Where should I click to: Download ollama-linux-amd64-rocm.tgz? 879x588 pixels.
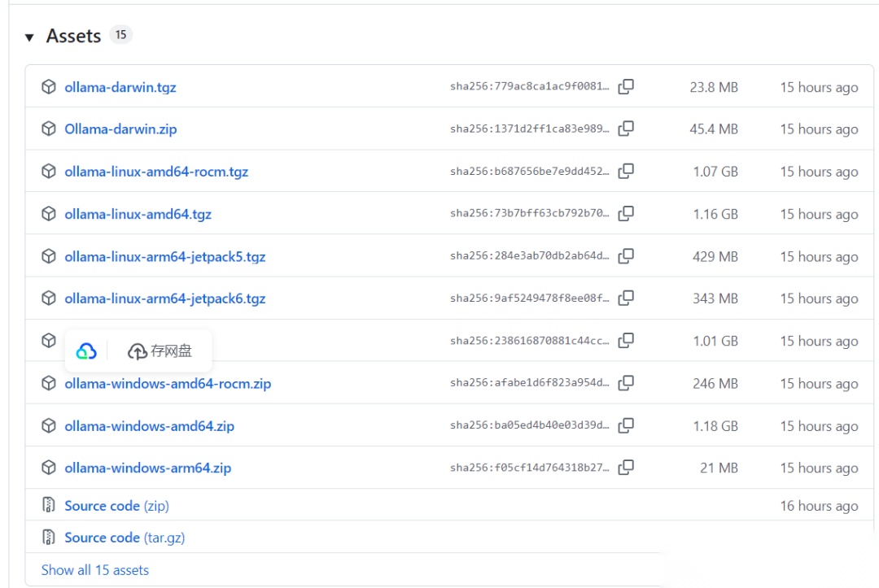coord(156,172)
